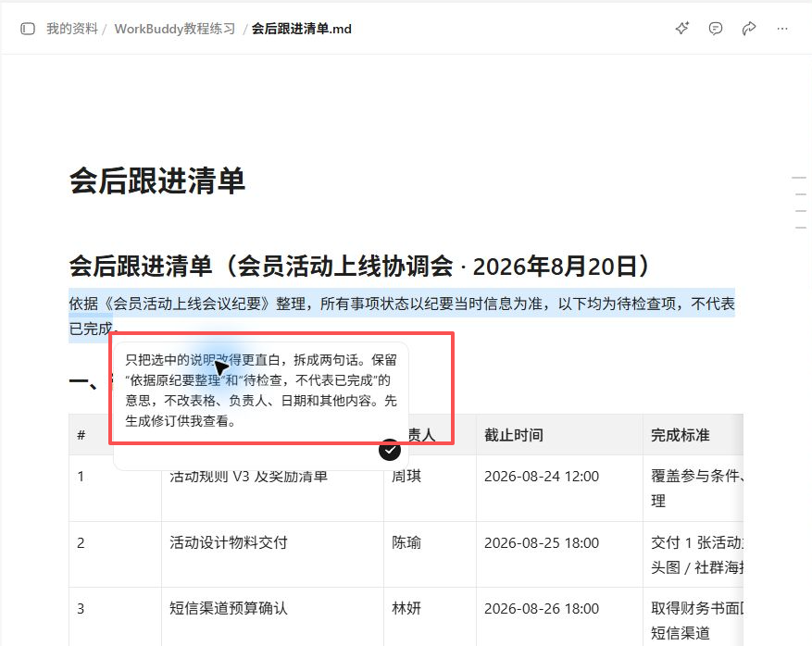The width and height of the screenshot is (812, 646).
Task: Open the AI sparkle assistant icon
Action: (x=682, y=29)
